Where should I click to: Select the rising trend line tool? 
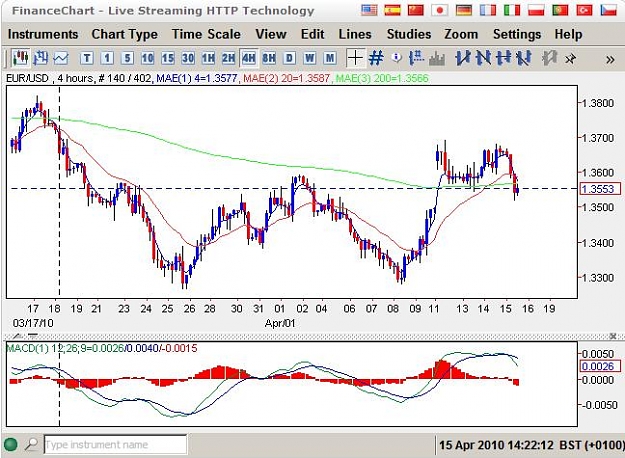coord(463,58)
